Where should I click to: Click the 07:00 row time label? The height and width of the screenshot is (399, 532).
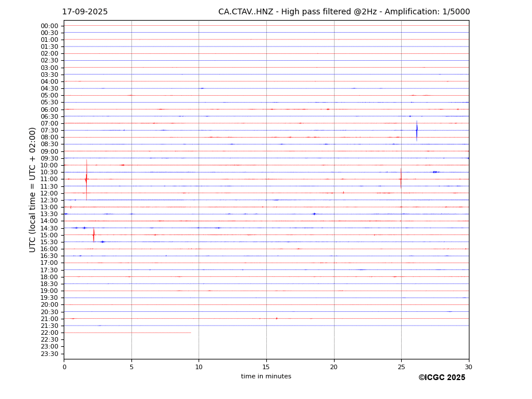[49, 123]
